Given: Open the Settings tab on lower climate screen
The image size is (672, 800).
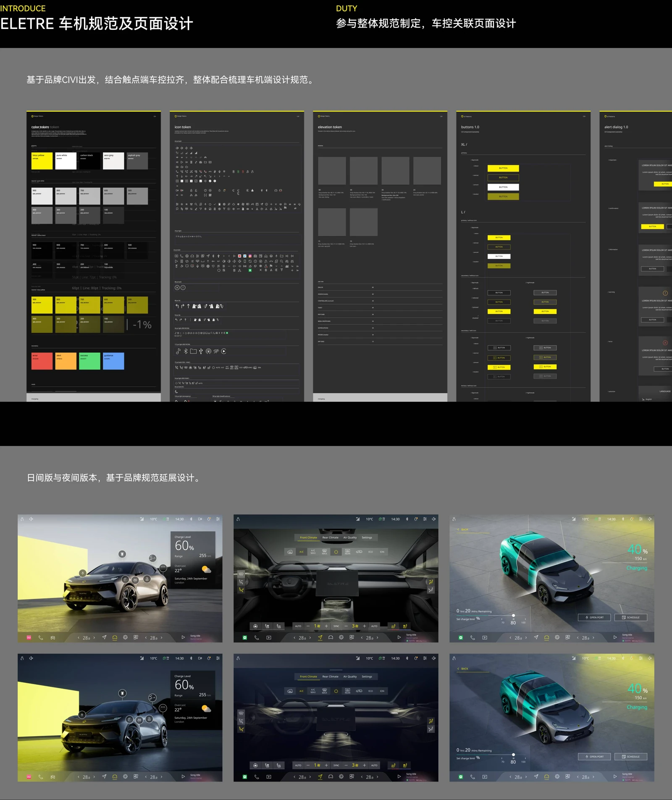Looking at the screenshot, I should pos(367,676).
